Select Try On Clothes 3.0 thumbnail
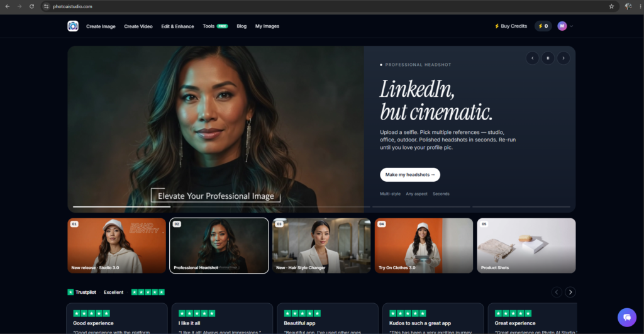The width and height of the screenshot is (644, 334). click(423, 246)
